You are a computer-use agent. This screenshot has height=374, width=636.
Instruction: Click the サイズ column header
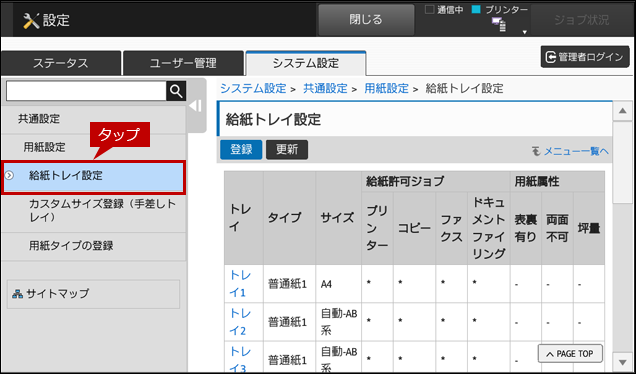pyautogui.click(x=338, y=218)
